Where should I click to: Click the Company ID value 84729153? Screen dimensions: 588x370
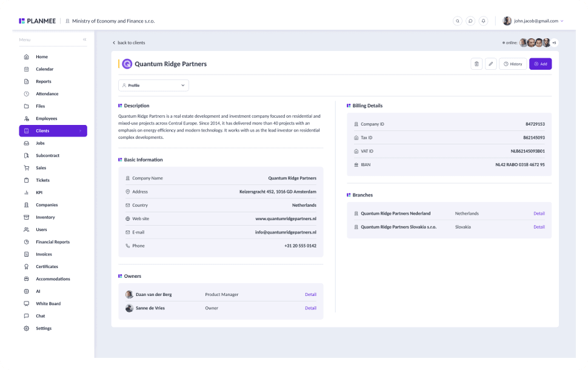[535, 124]
